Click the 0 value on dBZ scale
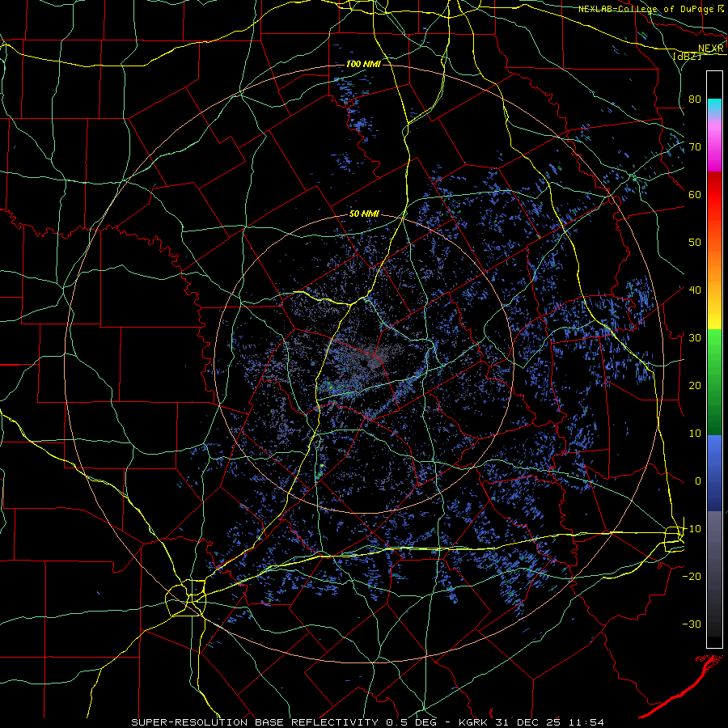The height and width of the screenshot is (728, 728). (698, 481)
